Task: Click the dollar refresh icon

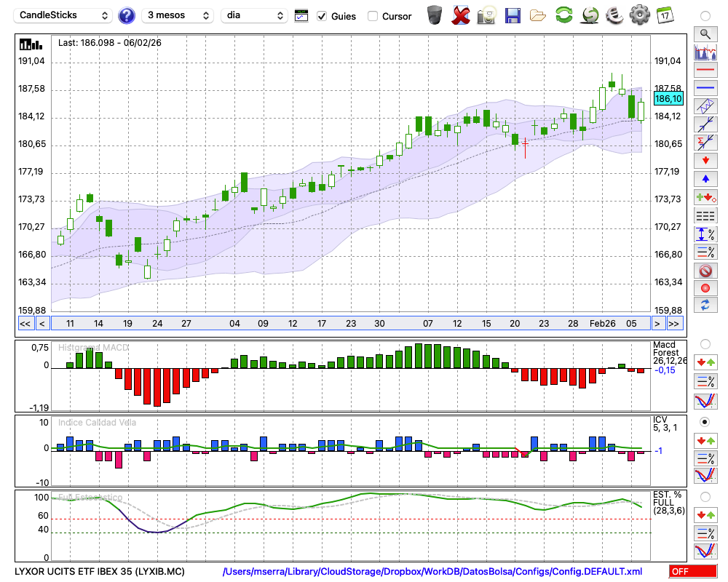Action: [590, 15]
